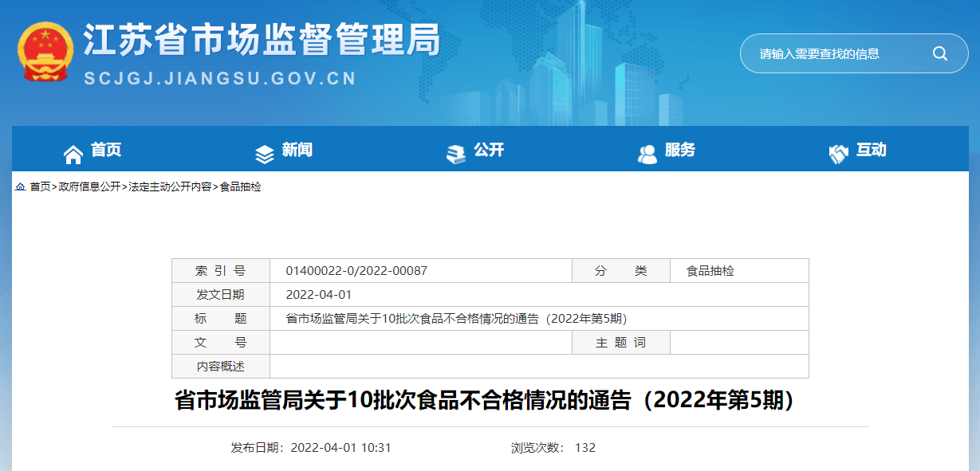
Task: Click the house icon beside 首页 in navigation bar
Action: [73, 154]
